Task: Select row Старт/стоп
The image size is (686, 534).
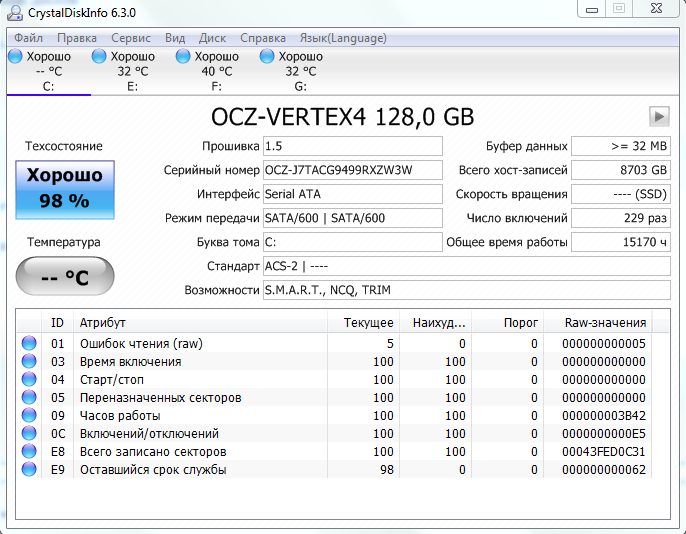Action: 334,379
